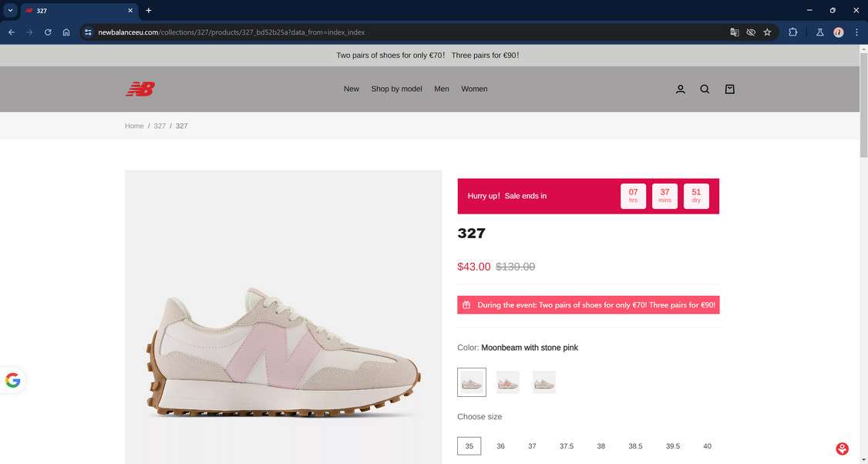The width and height of the screenshot is (868, 464).
Task: Open the New navigation link
Action: coord(352,89)
